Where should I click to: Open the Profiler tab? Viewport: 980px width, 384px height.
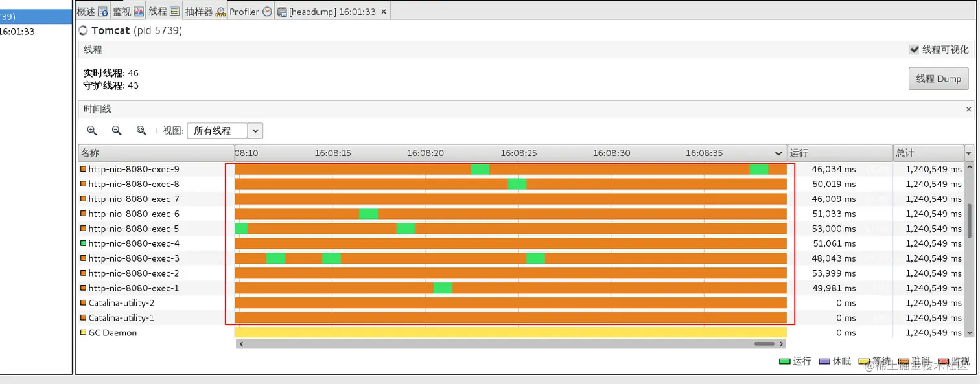(x=250, y=11)
